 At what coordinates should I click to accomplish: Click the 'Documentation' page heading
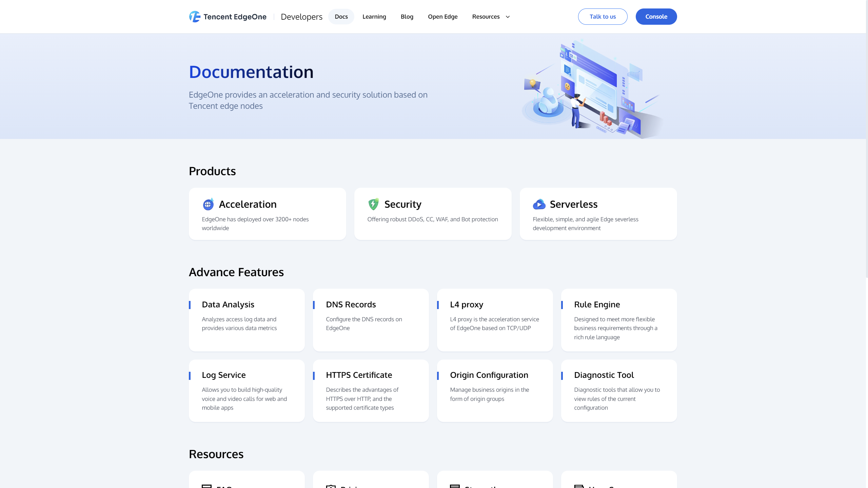(x=251, y=72)
